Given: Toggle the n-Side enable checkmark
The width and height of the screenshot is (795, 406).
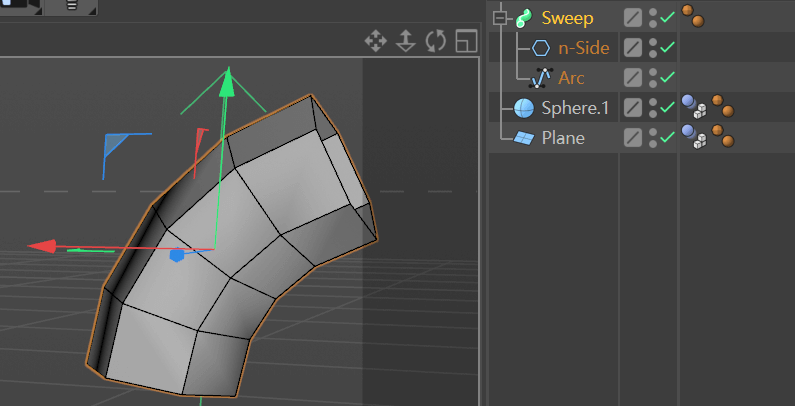Looking at the screenshot, I should 668,48.
